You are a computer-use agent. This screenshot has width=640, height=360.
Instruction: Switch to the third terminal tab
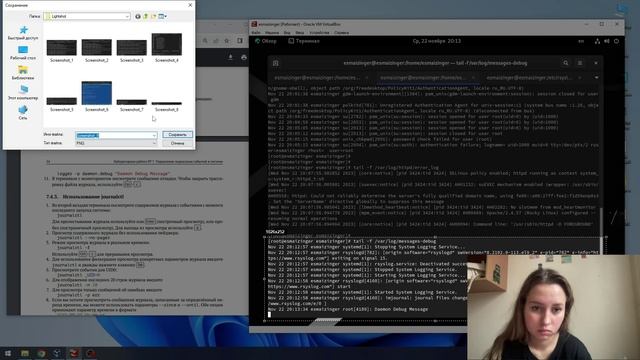529,78
